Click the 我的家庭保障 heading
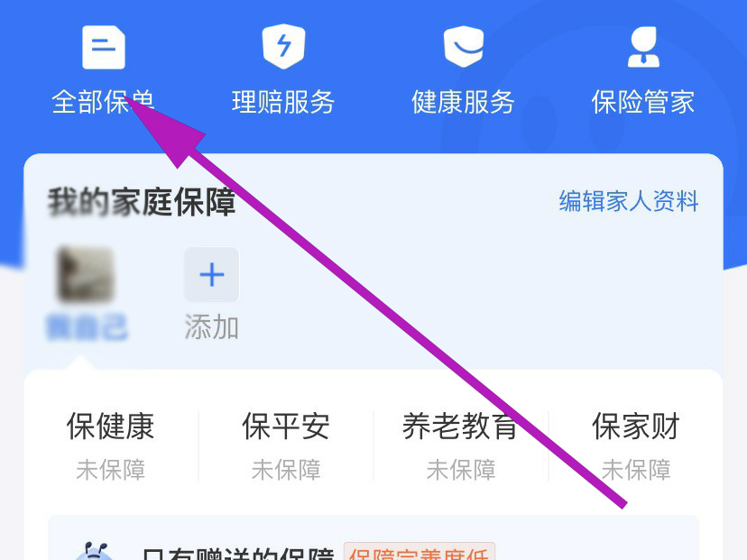 coord(142,202)
